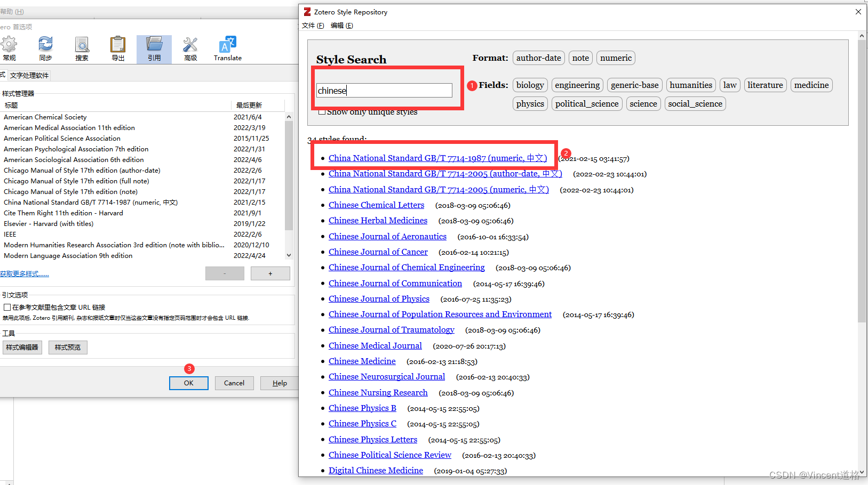The height and width of the screenshot is (485, 868).
Task: Open Chinese Political Science Review link
Action: pyautogui.click(x=390, y=455)
